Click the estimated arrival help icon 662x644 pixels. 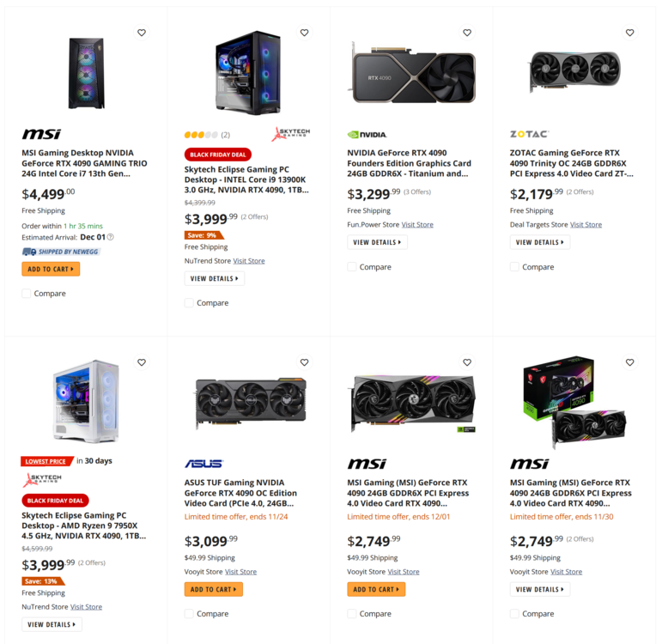click(x=110, y=237)
